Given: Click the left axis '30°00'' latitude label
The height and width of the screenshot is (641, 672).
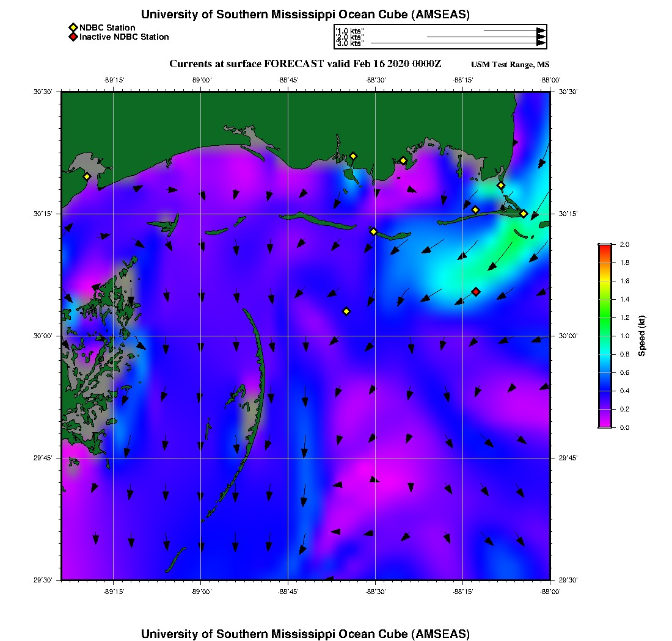Looking at the screenshot, I should point(43,336).
